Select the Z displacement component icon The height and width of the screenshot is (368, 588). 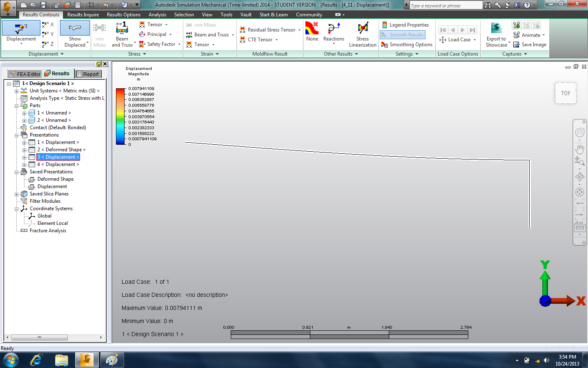click(48, 44)
